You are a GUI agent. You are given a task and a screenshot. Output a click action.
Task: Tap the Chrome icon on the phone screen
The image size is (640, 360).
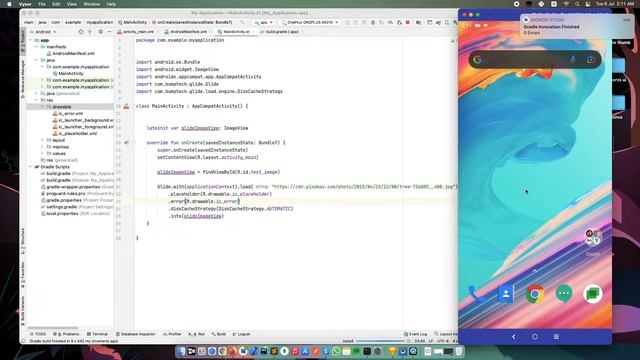(x=535, y=294)
